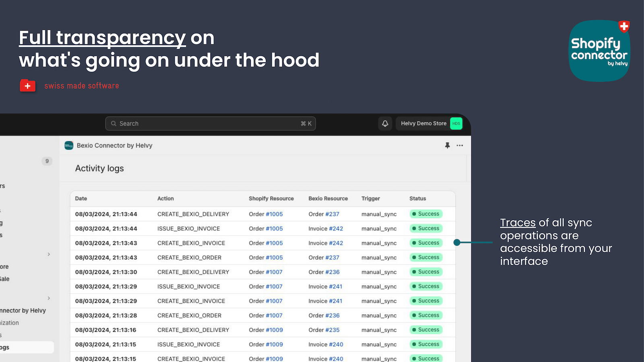Click Success badge in 21:13:28 row
This screenshot has height=362, width=644.
click(x=426, y=315)
